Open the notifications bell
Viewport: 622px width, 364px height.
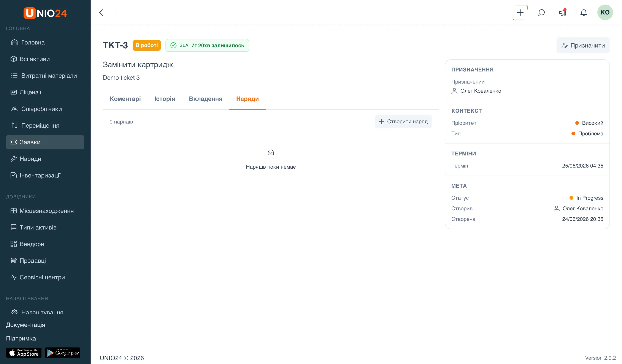click(584, 13)
